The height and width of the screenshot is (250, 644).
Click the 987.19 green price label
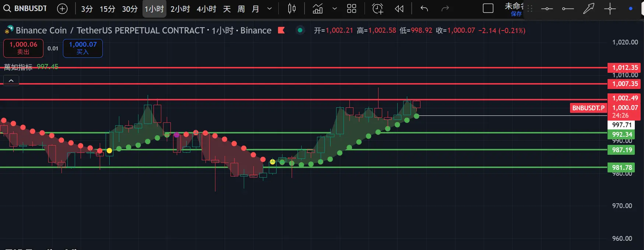tap(622, 150)
